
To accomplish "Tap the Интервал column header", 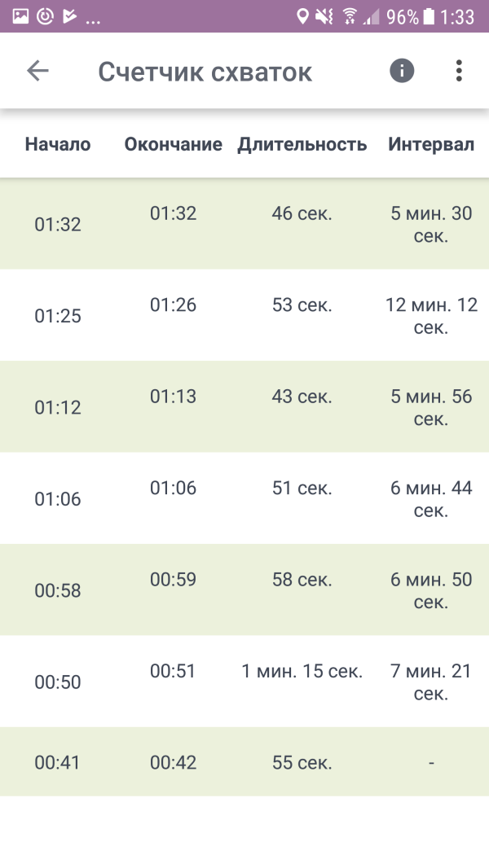I will [x=430, y=145].
